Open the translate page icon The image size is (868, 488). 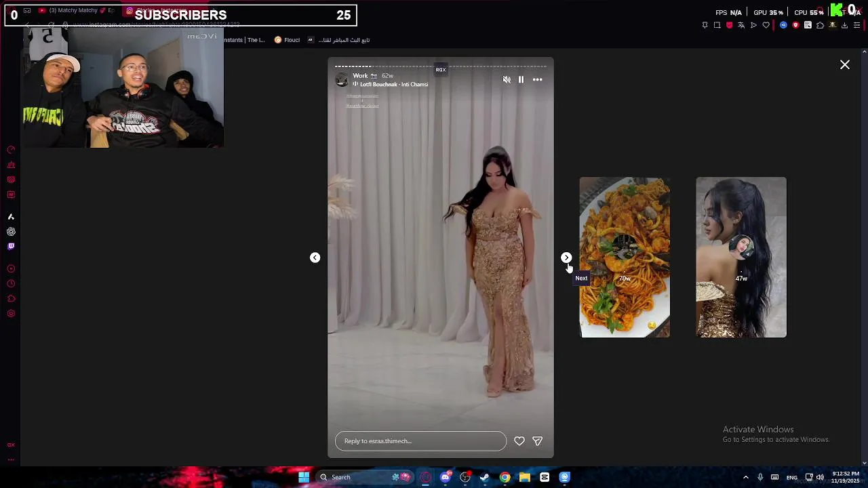[741, 25]
